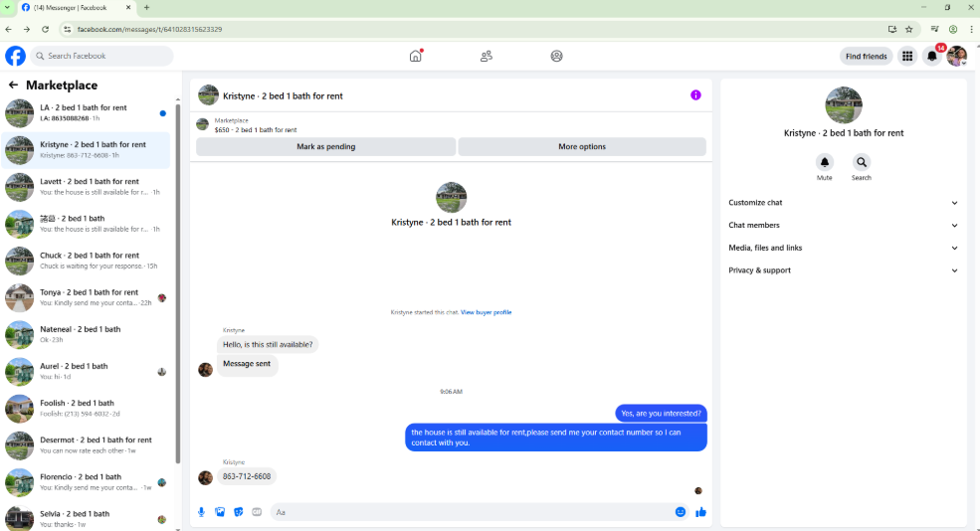The width and height of the screenshot is (980, 531).
Task: Open Nateneal 2 bed 1 bath conversation
Action: coord(86,334)
